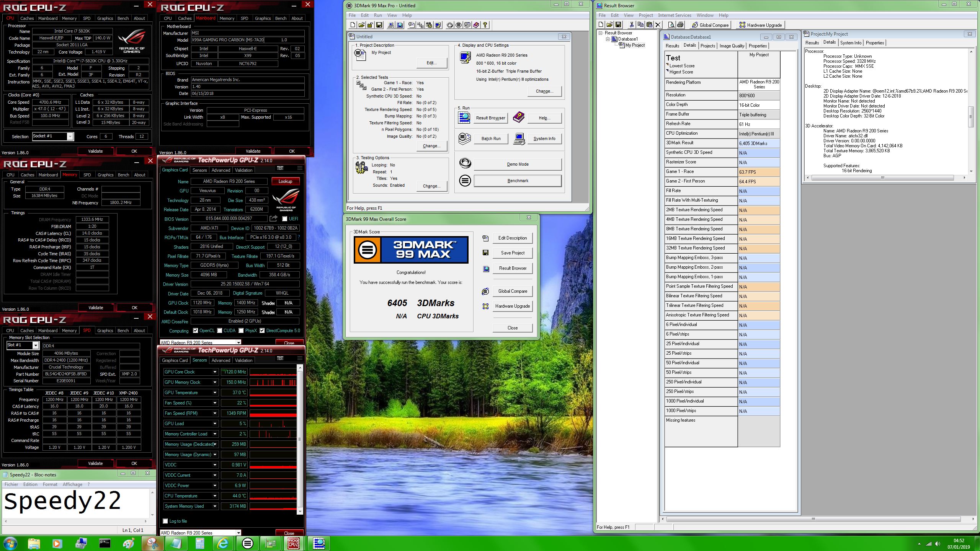Click Demo Mode ring icon in 3DMark toolbar
This screenshot has height=551, width=980.
(x=450, y=25)
